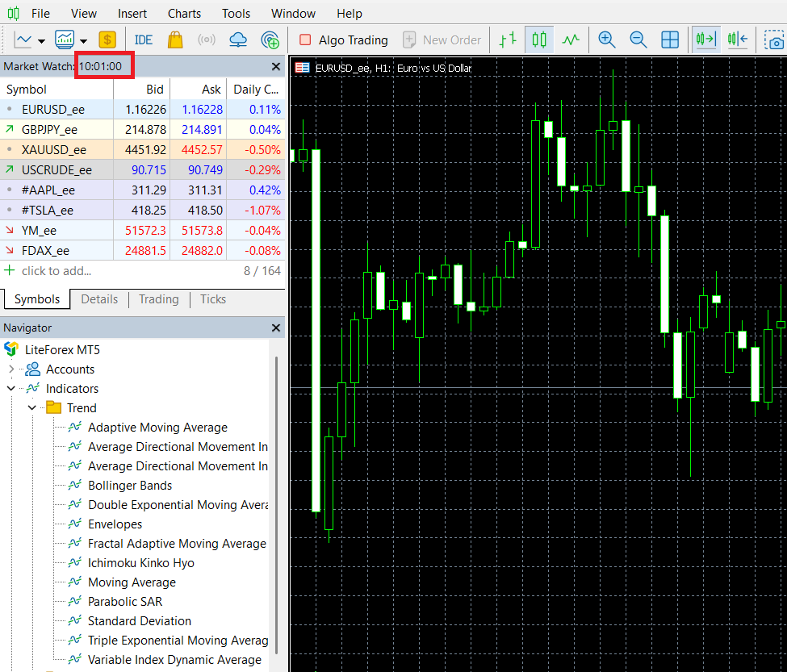Viewport: 787px width, 672px height.
Task: Select LiteForex MT5 root node
Action: click(x=62, y=349)
